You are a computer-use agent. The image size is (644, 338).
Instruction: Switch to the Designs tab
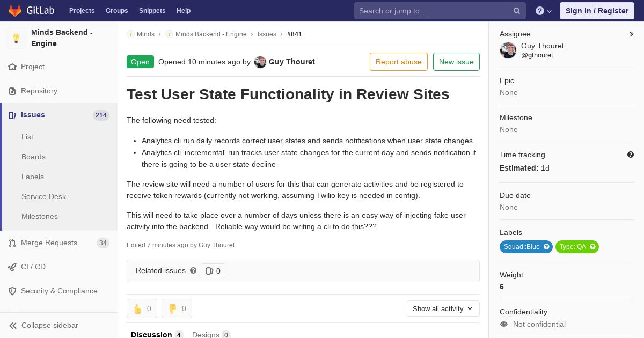pos(211,334)
